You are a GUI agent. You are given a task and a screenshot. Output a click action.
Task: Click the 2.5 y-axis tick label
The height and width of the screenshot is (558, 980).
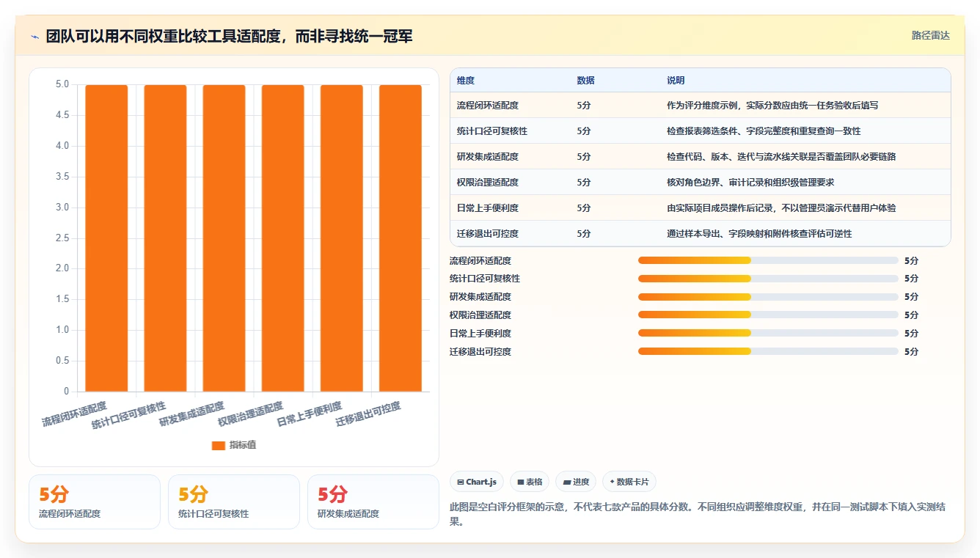(x=62, y=238)
